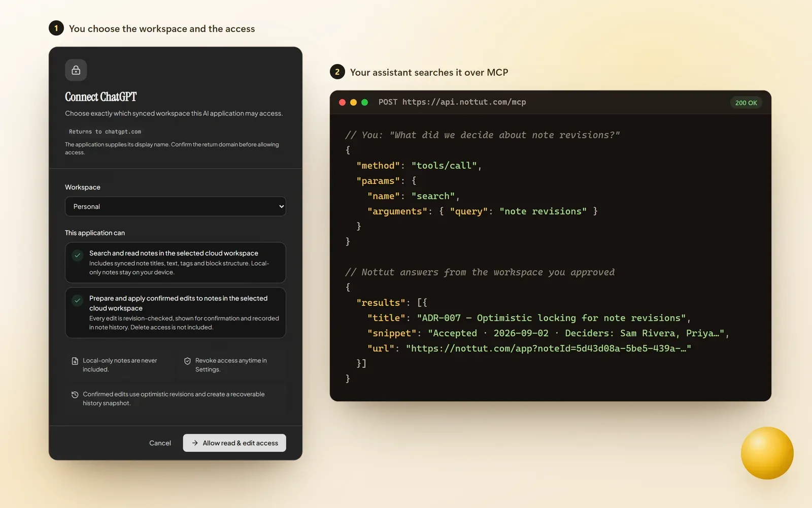Click the history clock icon beside Confirmed edits

click(x=75, y=395)
